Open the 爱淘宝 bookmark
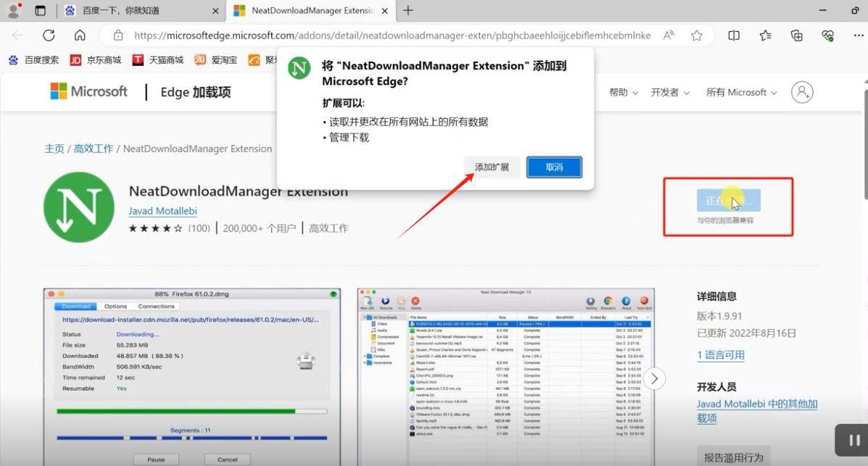This screenshot has width=868, height=466. coord(216,59)
